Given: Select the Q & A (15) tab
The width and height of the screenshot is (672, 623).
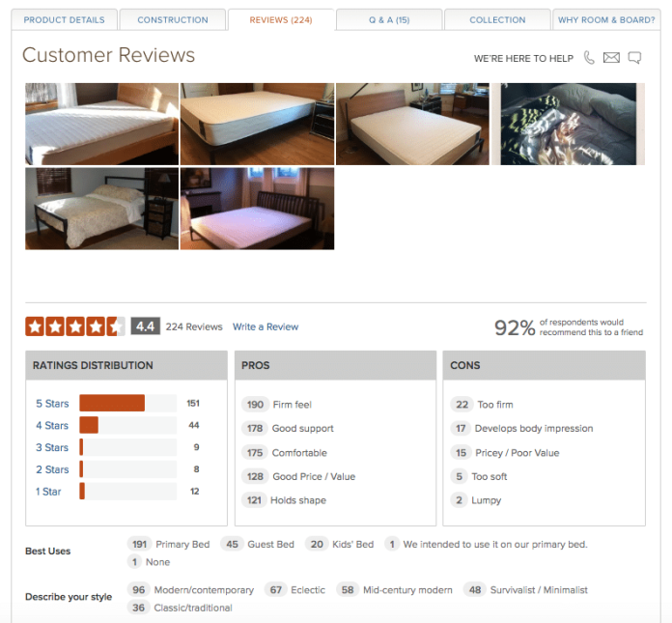Looking at the screenshot, I should [389, 19].
